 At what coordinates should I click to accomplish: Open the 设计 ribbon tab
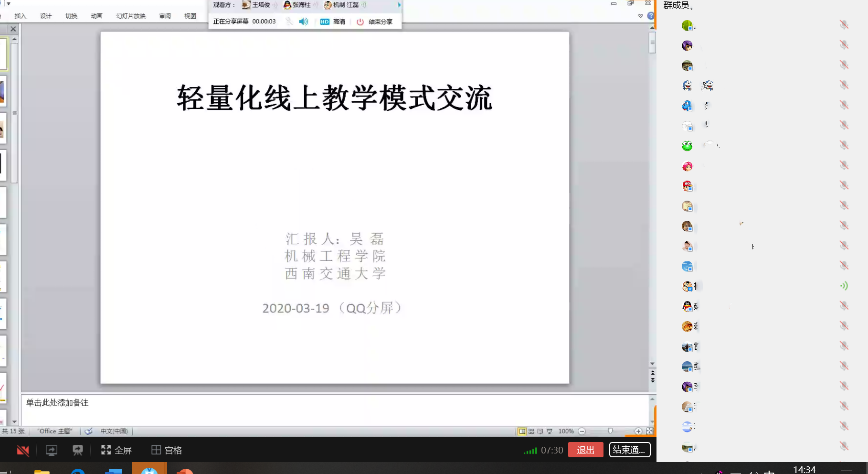[46, 16]
